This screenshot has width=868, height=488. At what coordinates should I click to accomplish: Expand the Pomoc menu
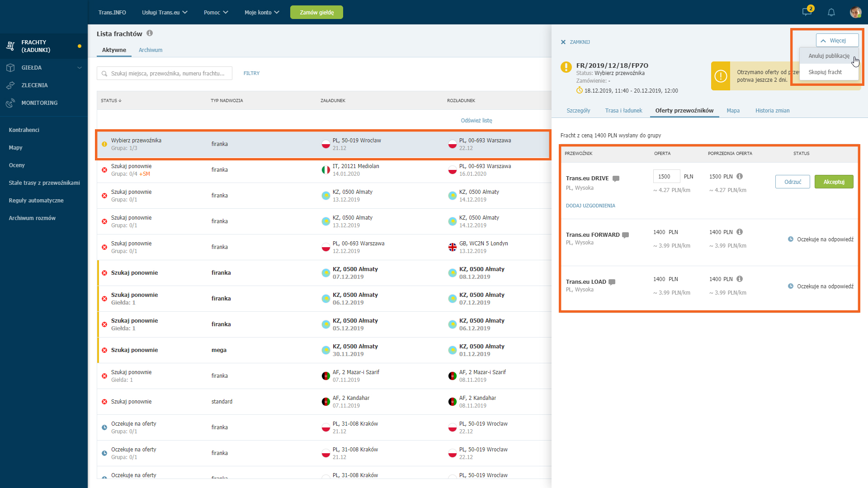pos(216,12)
